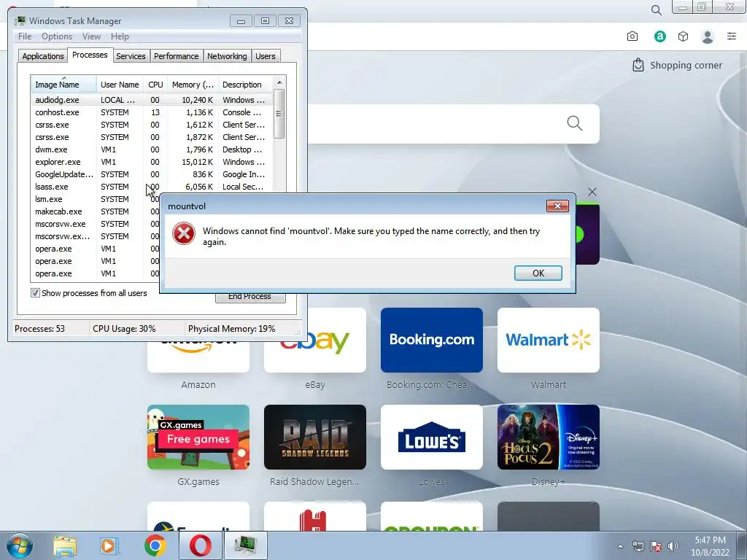The width and height of the screenshot is (747, 560).
Task: Open the Windows Start orb
Action: [20, 545]
